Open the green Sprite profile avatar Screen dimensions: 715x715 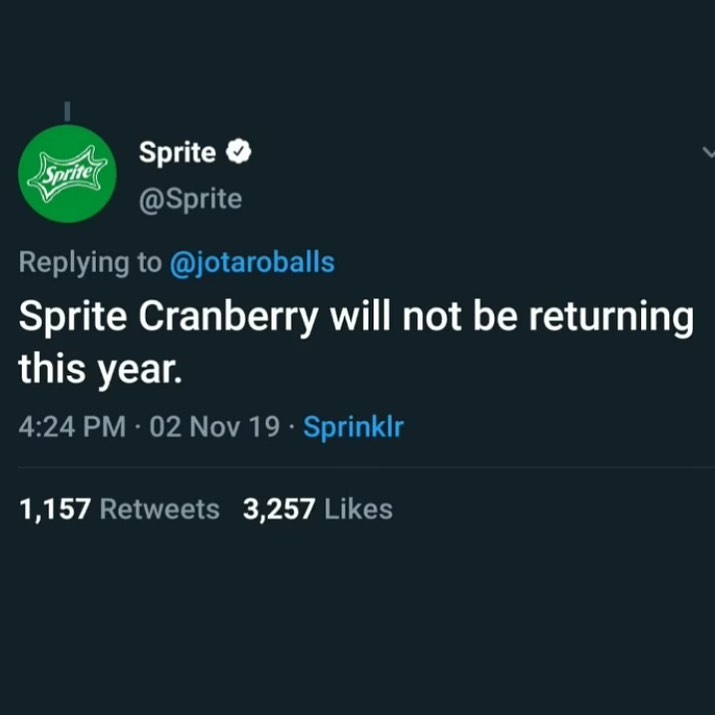[x=67, y=174]
